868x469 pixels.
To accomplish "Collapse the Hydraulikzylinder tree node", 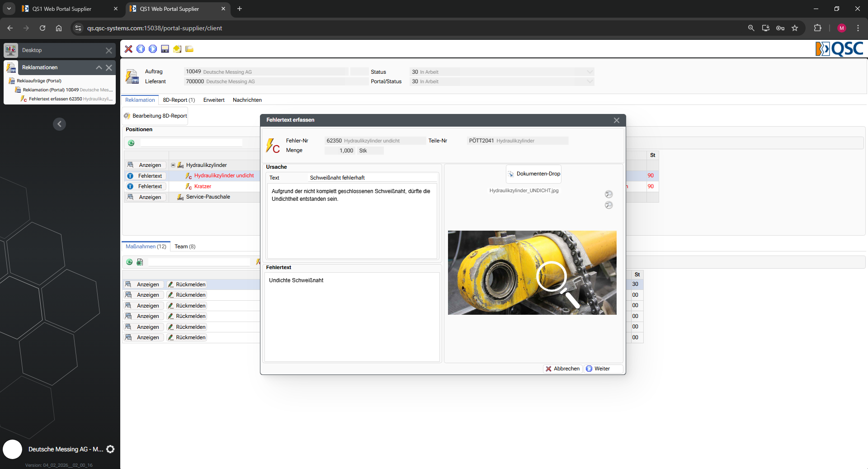I will click(173, 165).
